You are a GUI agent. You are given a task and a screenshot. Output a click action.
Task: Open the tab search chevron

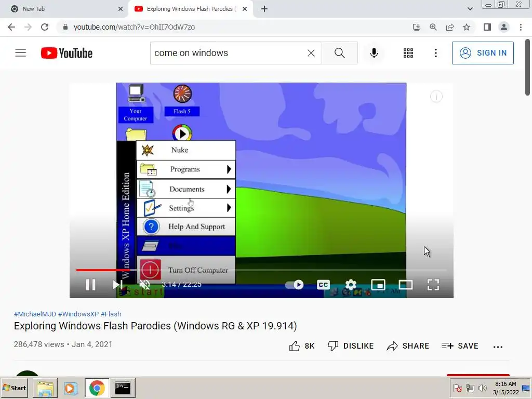[x=470, y=9]
